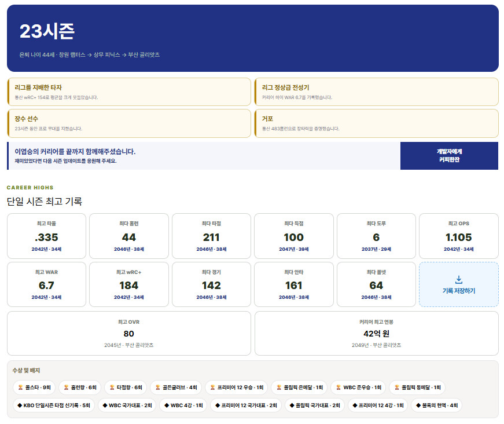The width and height of the screenshot is (504, 424).
Task: Open the 리그 정상급 전성기 trait card
Action: click(x=376, y=92)
